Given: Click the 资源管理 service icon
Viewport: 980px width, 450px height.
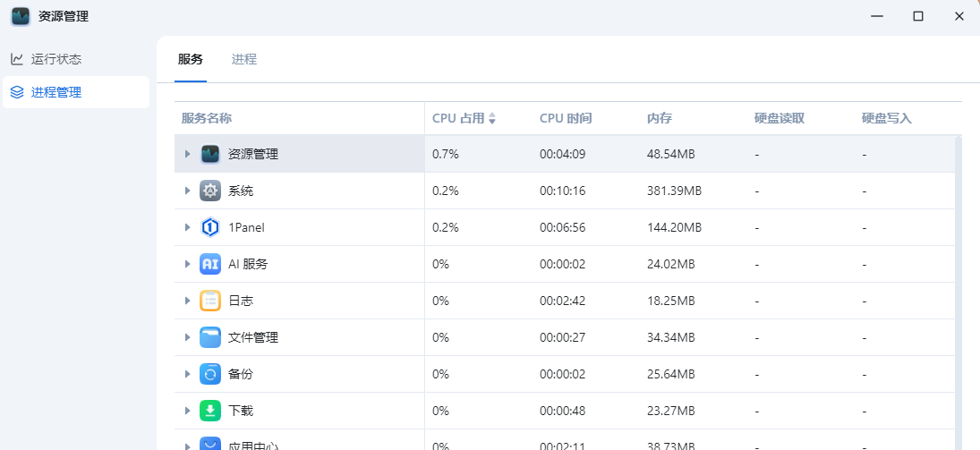Looking at the screenshot, I should coord(210,154).
